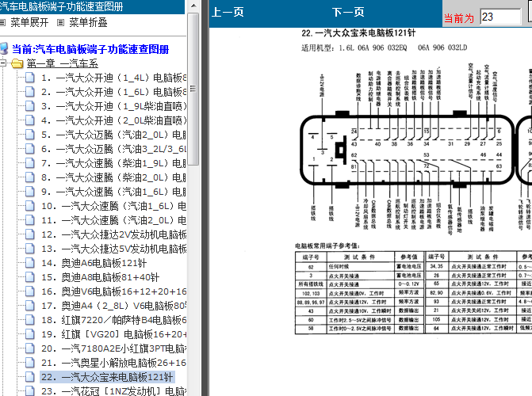532x396 pixels.
Task: Click the computer icon beside 当前:汽车电脑板端子功能速查图册
Action: 4,48
